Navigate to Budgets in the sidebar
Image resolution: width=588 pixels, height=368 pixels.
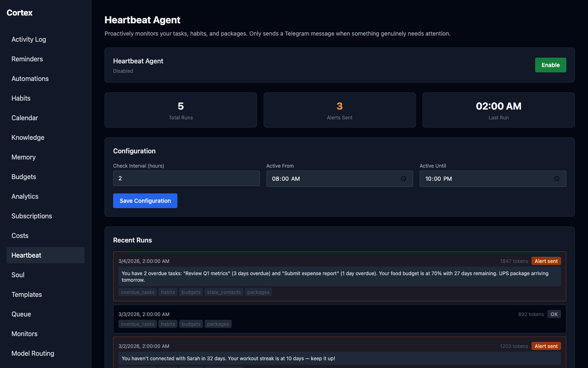pyautogui.click(x=23, y=177)
